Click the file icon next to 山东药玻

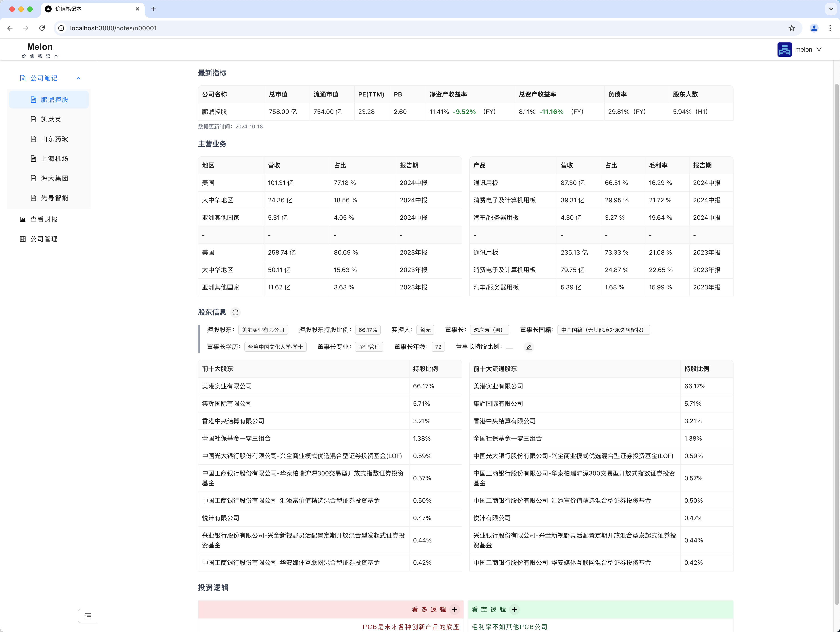(33, 139)
